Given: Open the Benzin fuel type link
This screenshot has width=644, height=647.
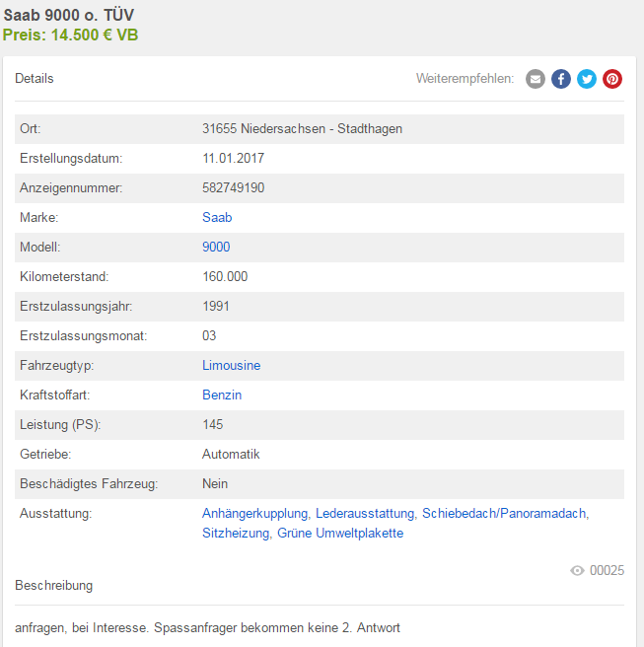Looking at the screenshot, I should pyautogui.click(x=222, y=395).
